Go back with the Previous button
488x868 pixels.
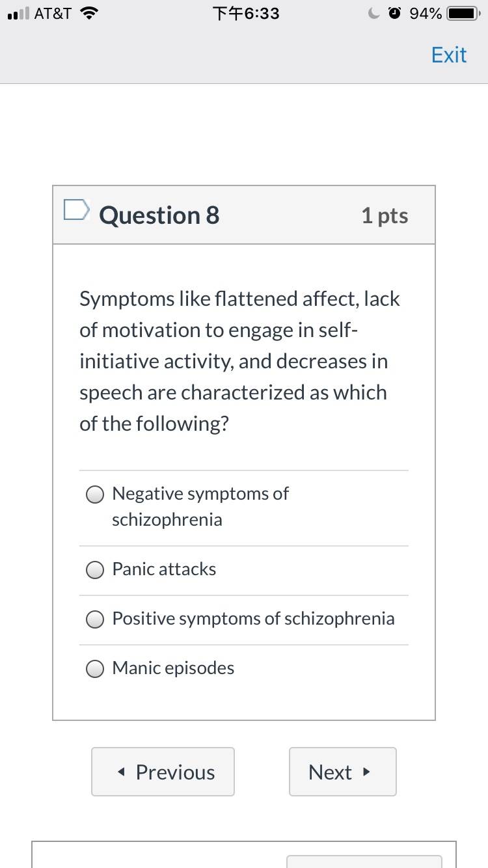tap(163, 772)
